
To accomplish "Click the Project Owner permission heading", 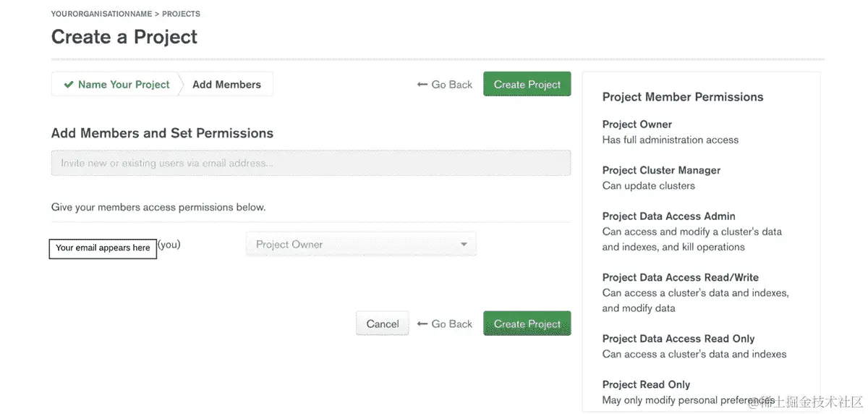I will [637, 124].
